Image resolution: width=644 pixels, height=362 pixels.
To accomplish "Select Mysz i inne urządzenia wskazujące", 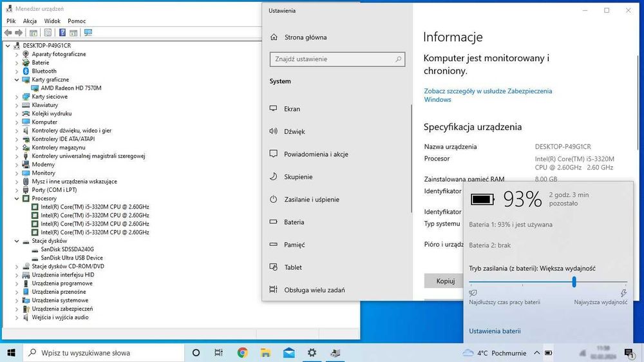I will click(x=74, y=181).
